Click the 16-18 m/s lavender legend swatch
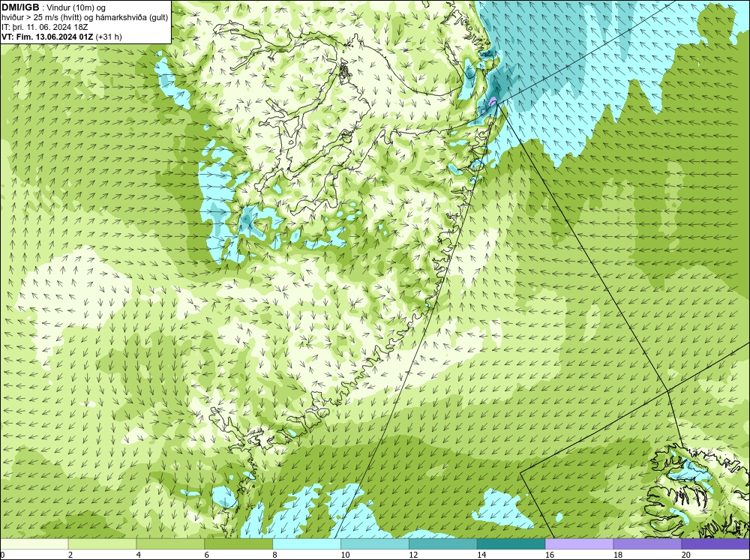The height and width of the screenshot is (560, 750). 579,544
